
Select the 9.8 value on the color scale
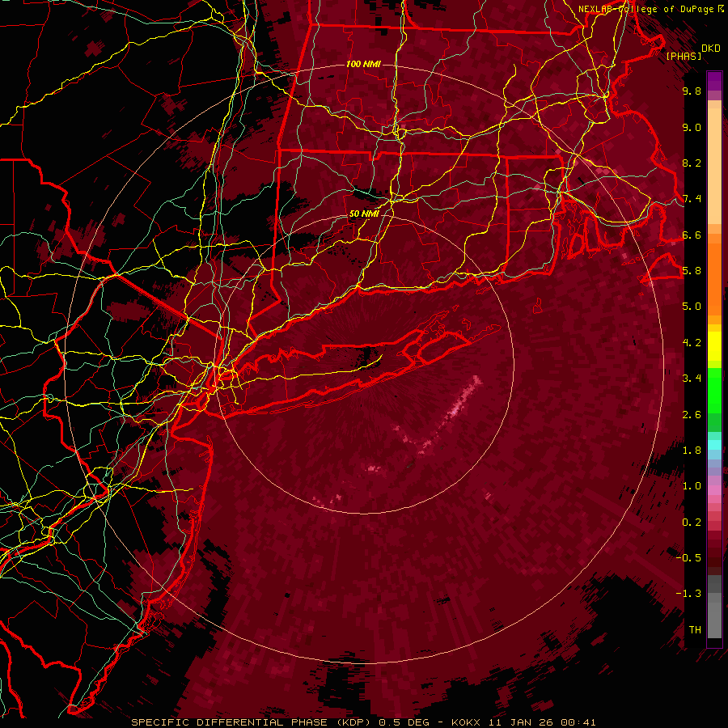point(692,91)
